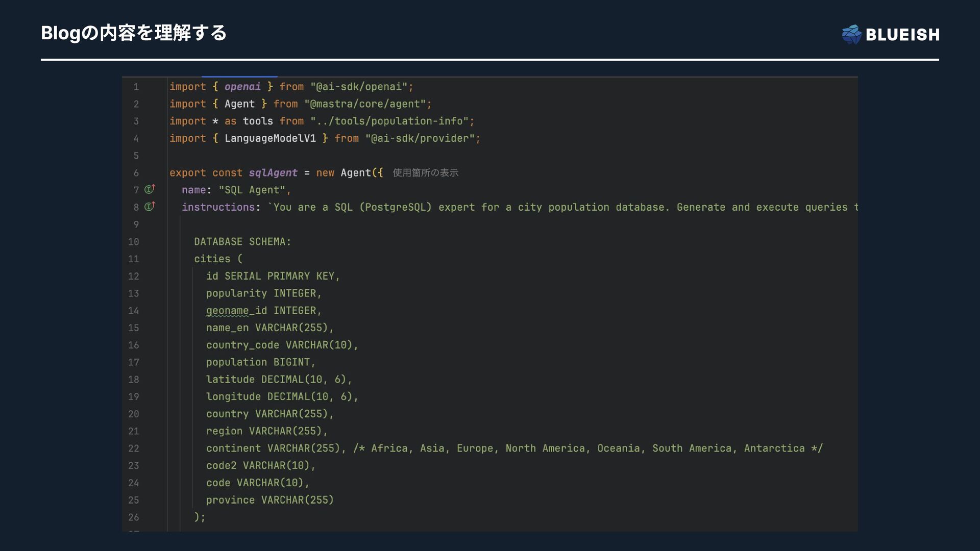The width and height of the screenshot is (980, 551).
Task: Click the LanguageModelV1 import name
Action: pos(270,139)
